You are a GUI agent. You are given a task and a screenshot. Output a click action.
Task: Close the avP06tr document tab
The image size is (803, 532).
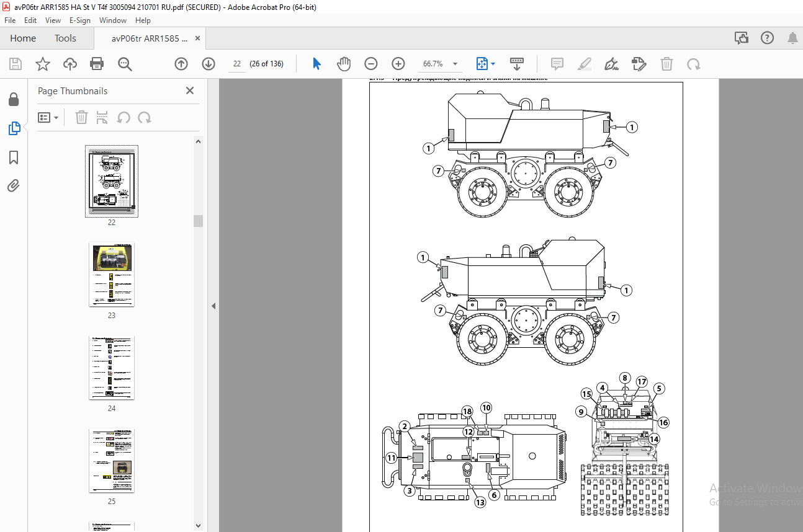[x=198, y=38]
